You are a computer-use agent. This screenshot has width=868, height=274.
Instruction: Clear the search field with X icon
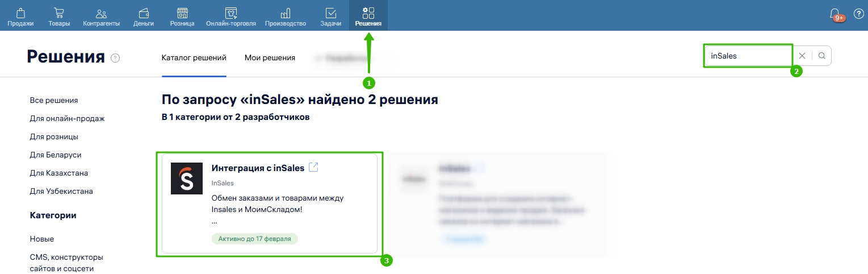click(x=802, y=56)
